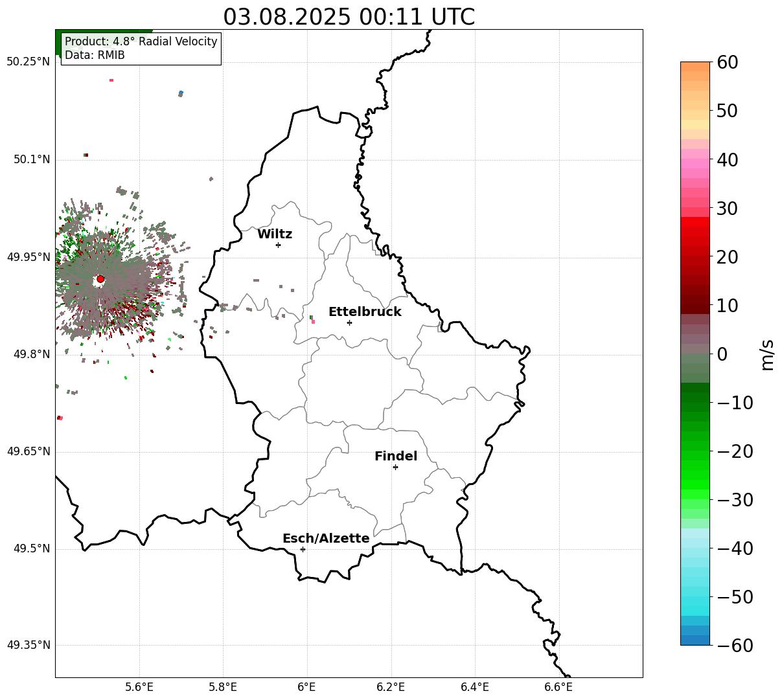Click the Product 4.8° Radial Velocity info box
782x700 pixels.
[x=141, y=49]
